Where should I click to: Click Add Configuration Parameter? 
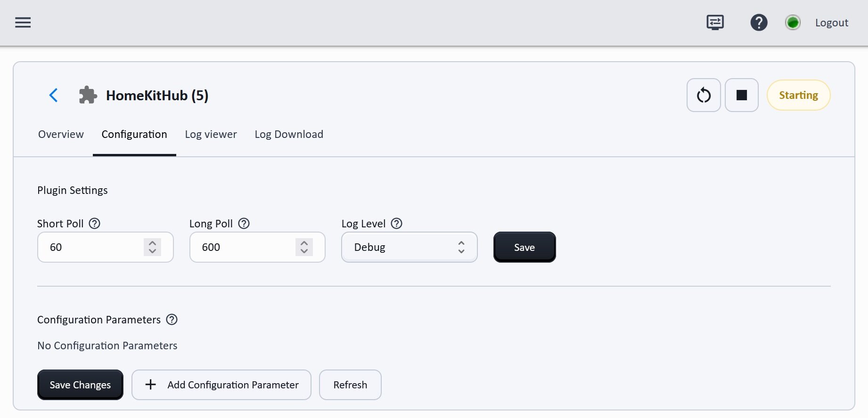tap(221, 385)
